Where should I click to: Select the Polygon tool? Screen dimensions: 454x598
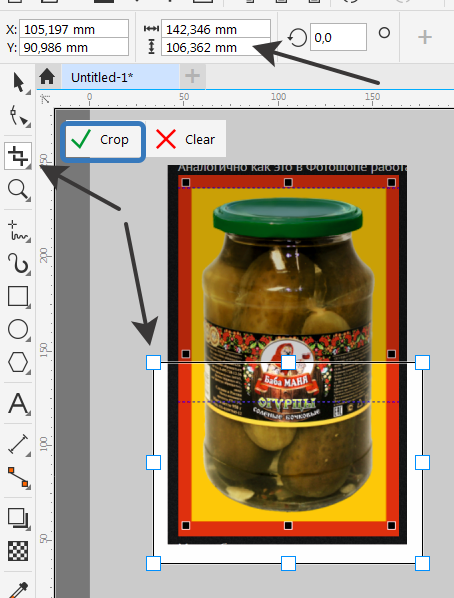18,362
